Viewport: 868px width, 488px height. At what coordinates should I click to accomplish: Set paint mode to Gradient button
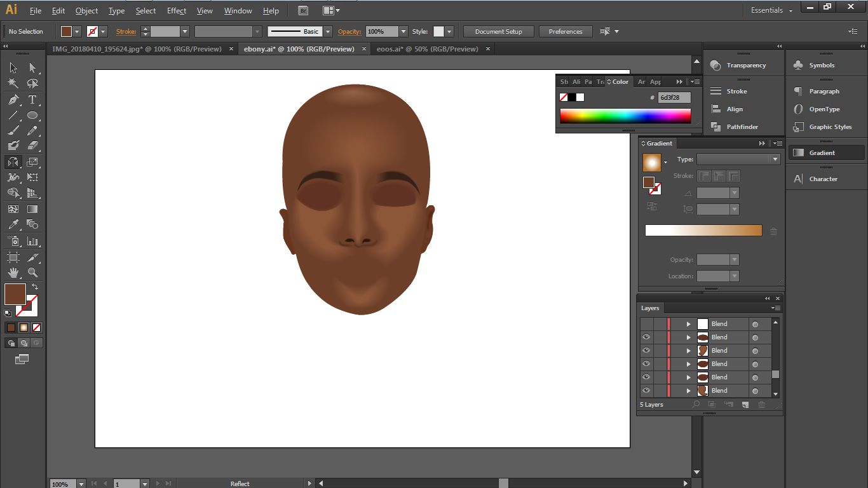24,328
